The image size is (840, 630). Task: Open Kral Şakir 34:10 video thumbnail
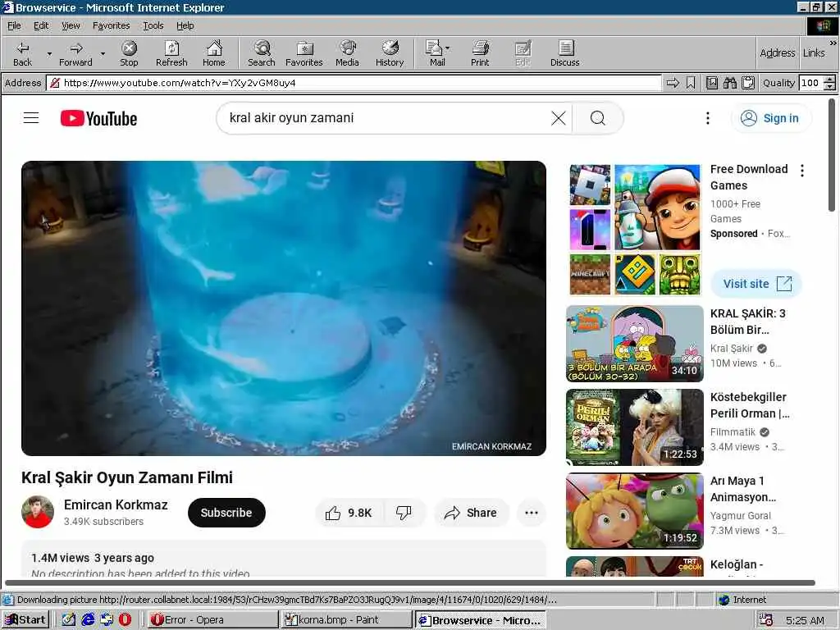point(634,344)
